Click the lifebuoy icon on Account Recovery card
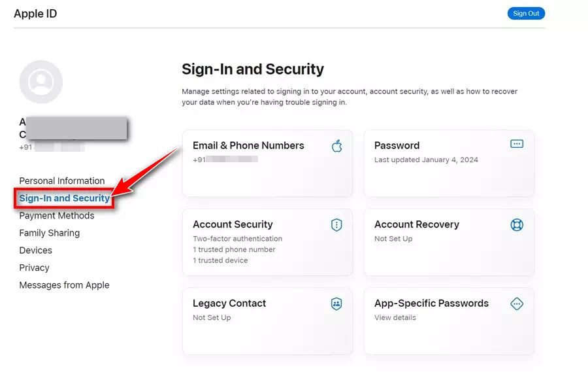Image resolution: width=588 pixels, height=380 pixels. 517,224
